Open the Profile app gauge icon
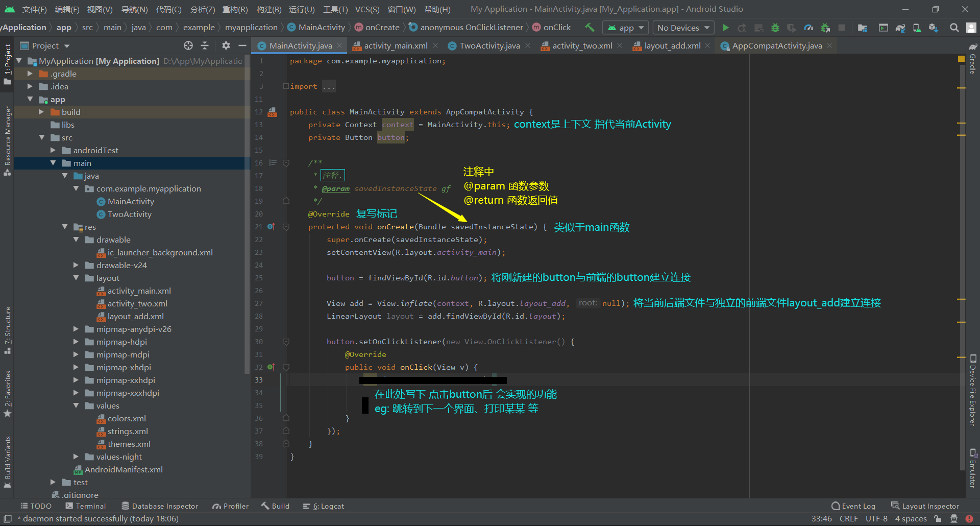 808,28
